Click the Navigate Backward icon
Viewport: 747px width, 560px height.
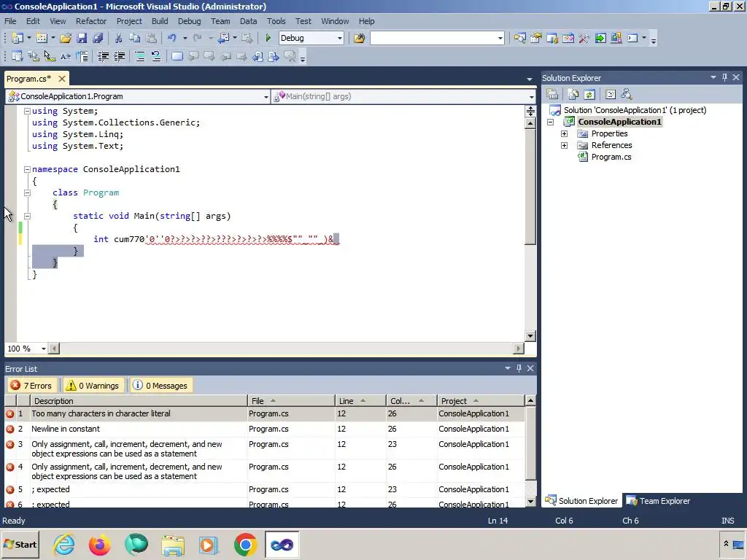coord(223,38)
